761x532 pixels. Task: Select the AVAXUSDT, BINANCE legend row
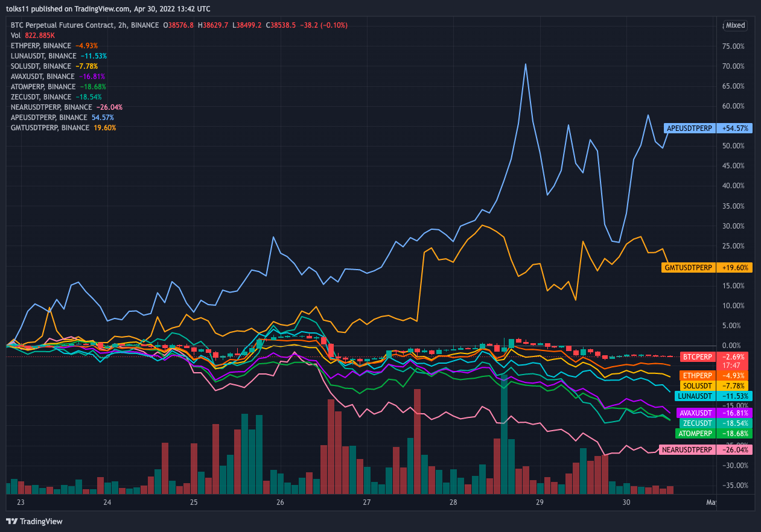(58, 77)
